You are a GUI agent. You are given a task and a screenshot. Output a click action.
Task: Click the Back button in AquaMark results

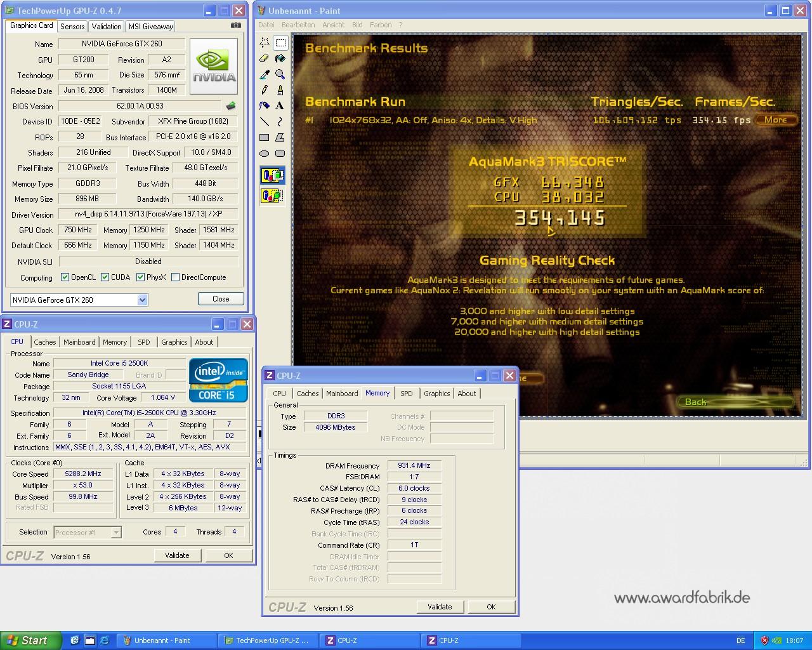pyautogui.click(x=735, y=402)
